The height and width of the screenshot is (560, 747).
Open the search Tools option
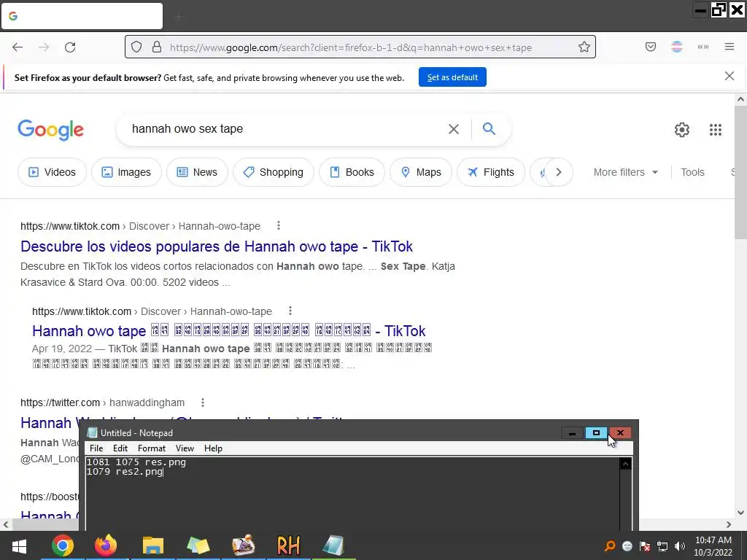click(692, 172)
